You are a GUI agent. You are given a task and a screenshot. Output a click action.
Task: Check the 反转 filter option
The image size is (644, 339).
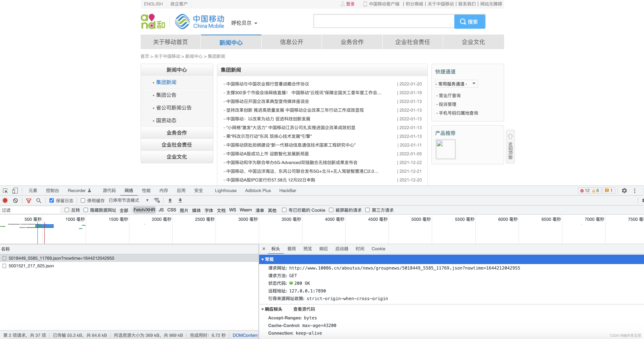click(x=67, y=210)
